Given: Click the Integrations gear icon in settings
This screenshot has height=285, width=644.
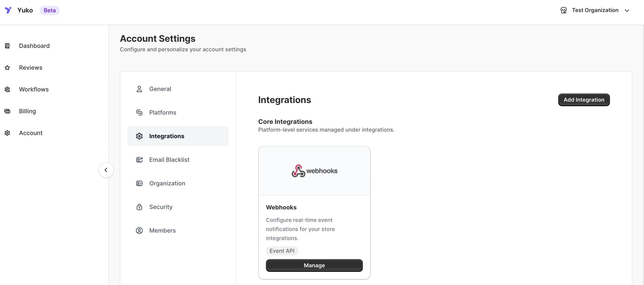Looking at the screenshot, I should click(x=139, y=136).
